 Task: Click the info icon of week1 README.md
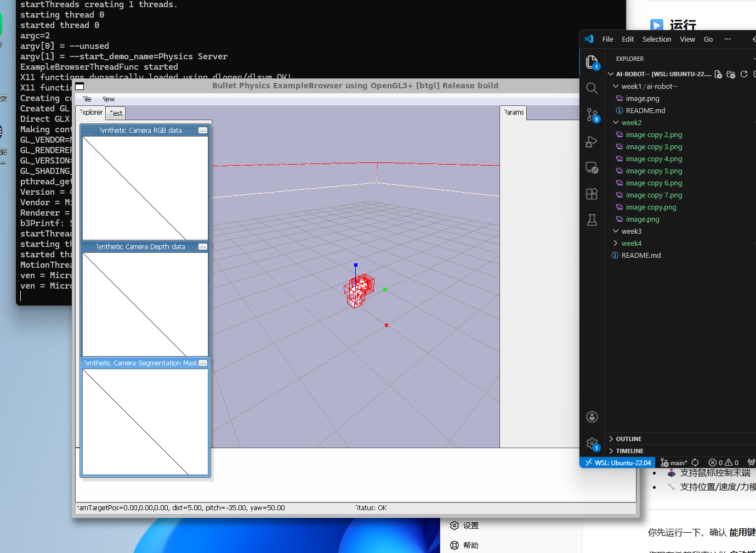619,111
